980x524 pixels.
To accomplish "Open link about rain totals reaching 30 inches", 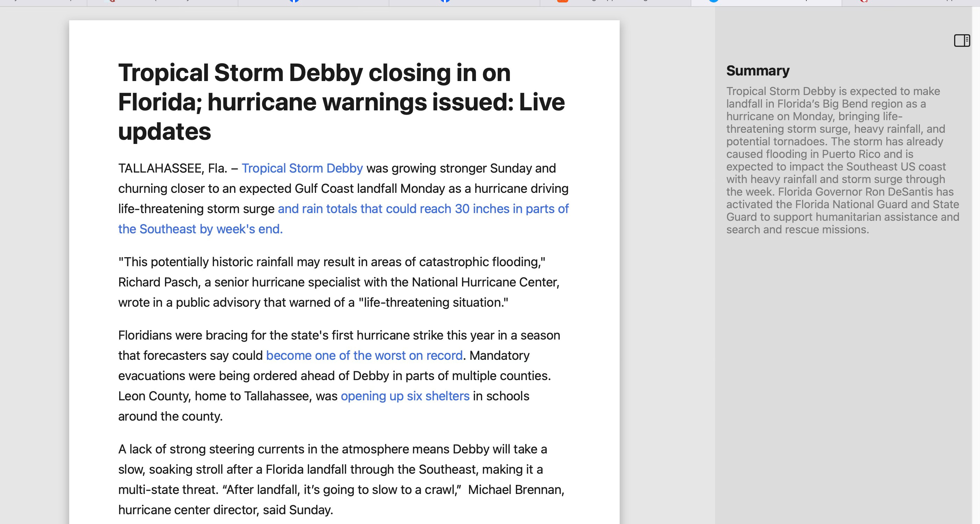I will 344,219.
